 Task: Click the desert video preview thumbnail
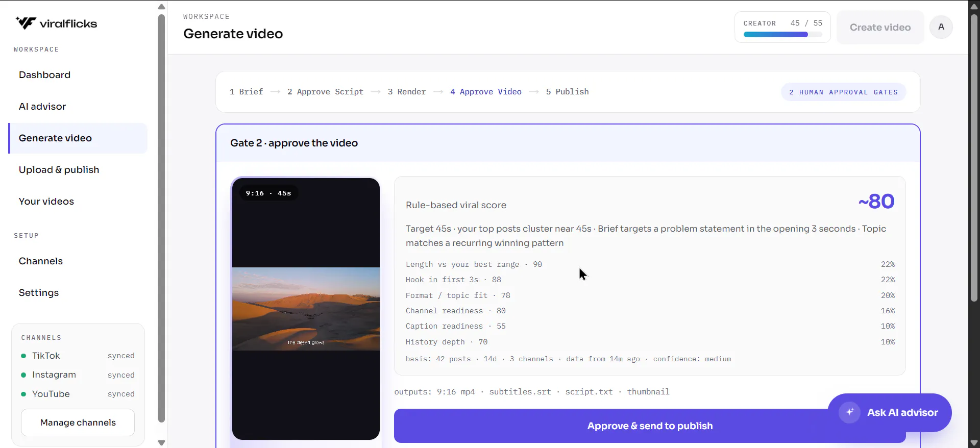(306, 309)
